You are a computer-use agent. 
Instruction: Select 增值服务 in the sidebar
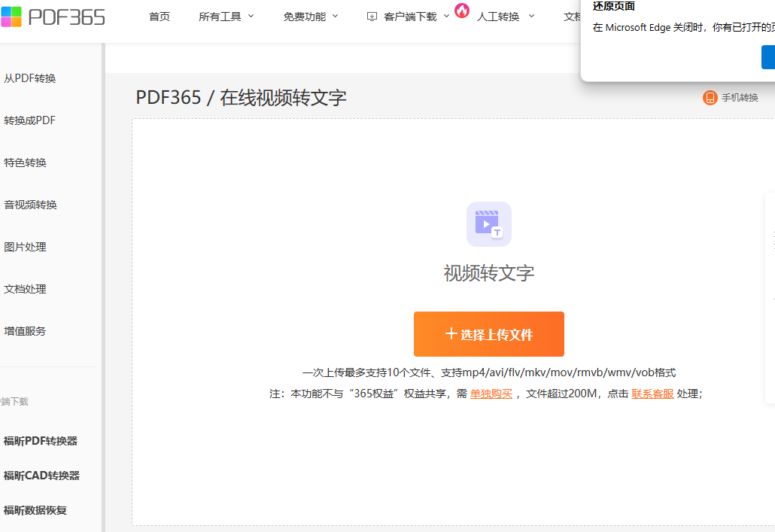[26, 331]
